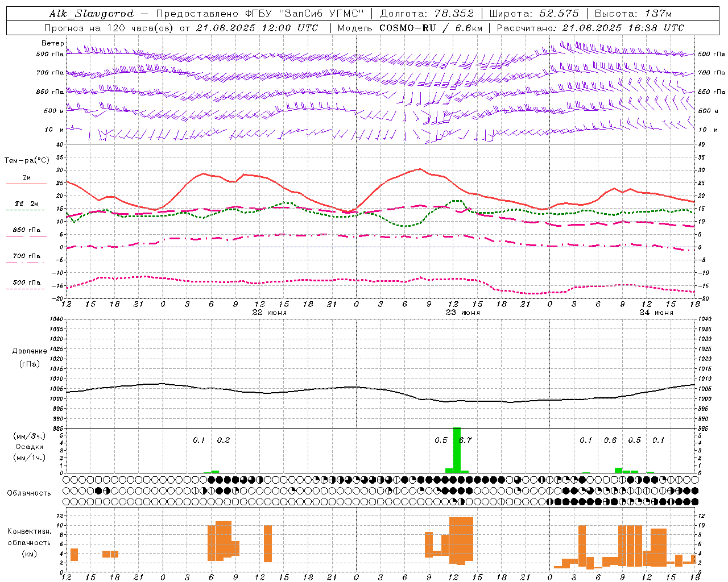
Task: Click the Давление pressure panel label
Action: point(30,351)
